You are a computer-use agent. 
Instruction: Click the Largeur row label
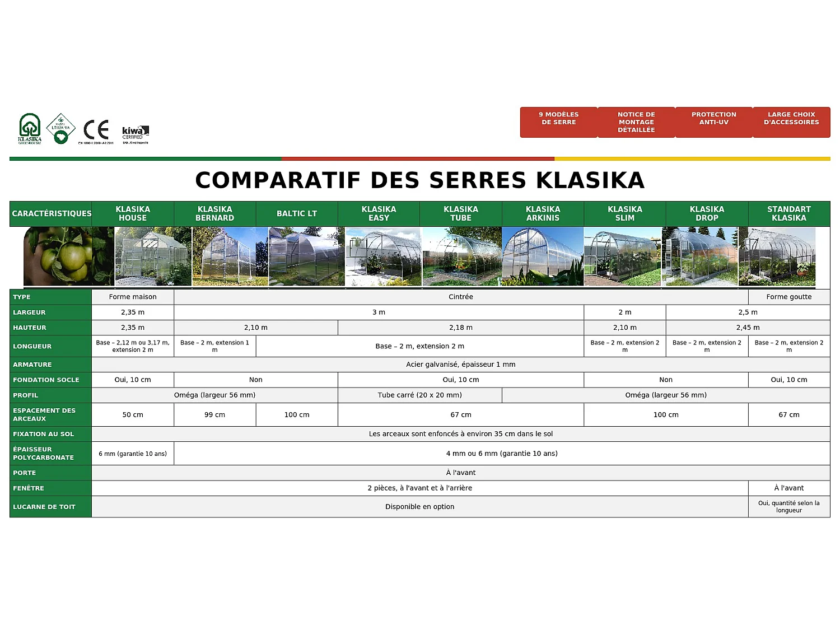(x=51, y=312)
